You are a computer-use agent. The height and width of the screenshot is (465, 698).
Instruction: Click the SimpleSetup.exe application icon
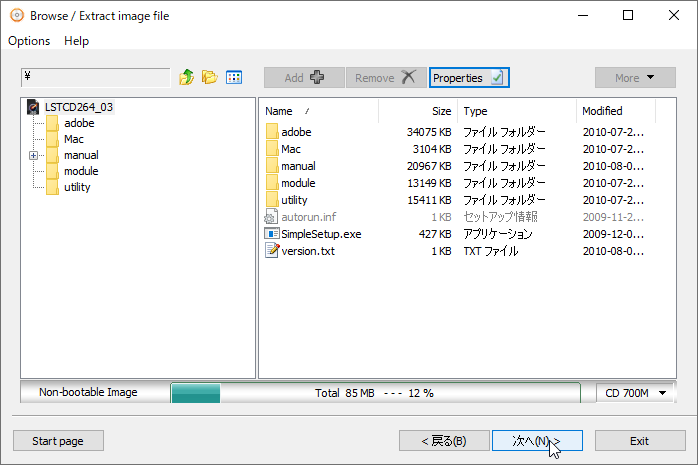point(272,234)
